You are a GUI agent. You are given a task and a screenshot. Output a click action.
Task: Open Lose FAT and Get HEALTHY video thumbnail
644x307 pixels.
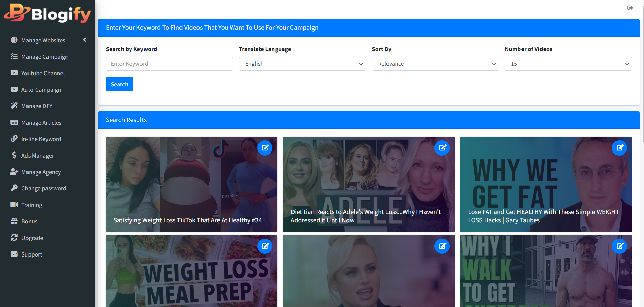point(546,184)
